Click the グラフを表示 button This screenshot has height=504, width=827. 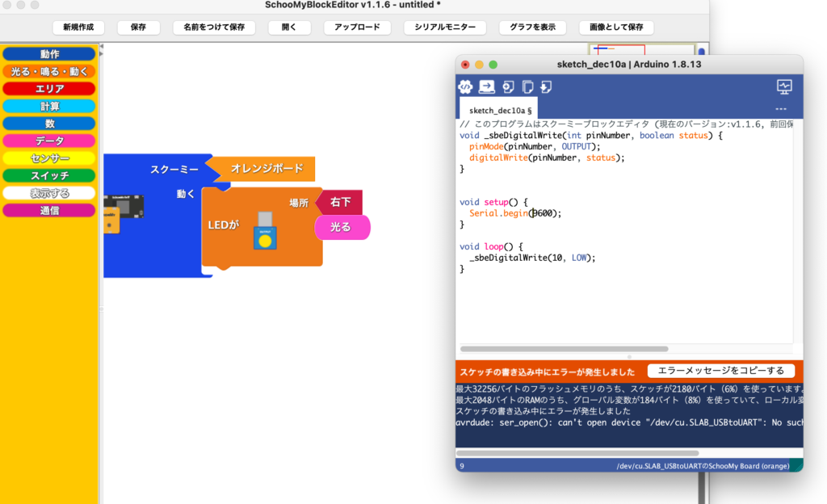coord(533,27)
